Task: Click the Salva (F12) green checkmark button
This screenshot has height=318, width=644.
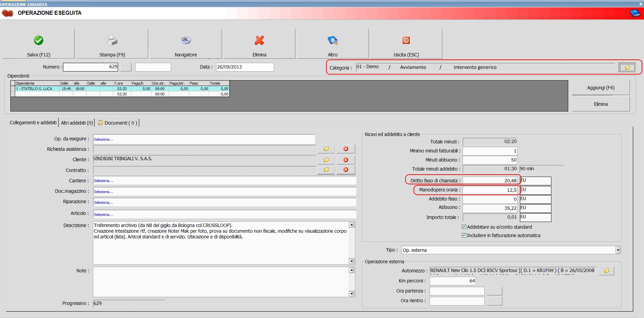Action: (39, 44)
